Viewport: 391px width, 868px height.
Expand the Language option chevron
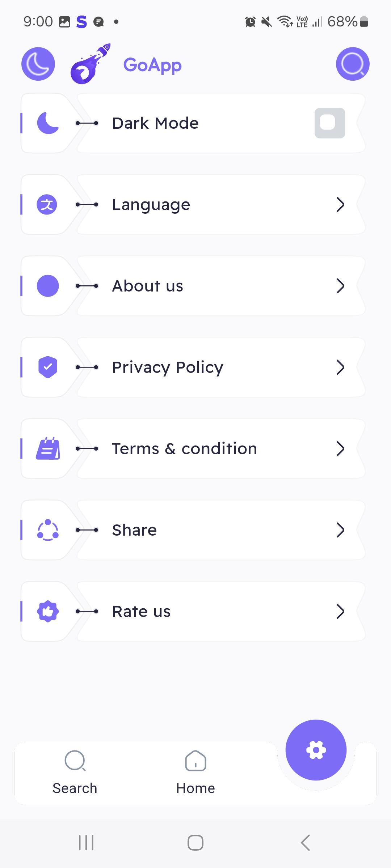point(340,205)
